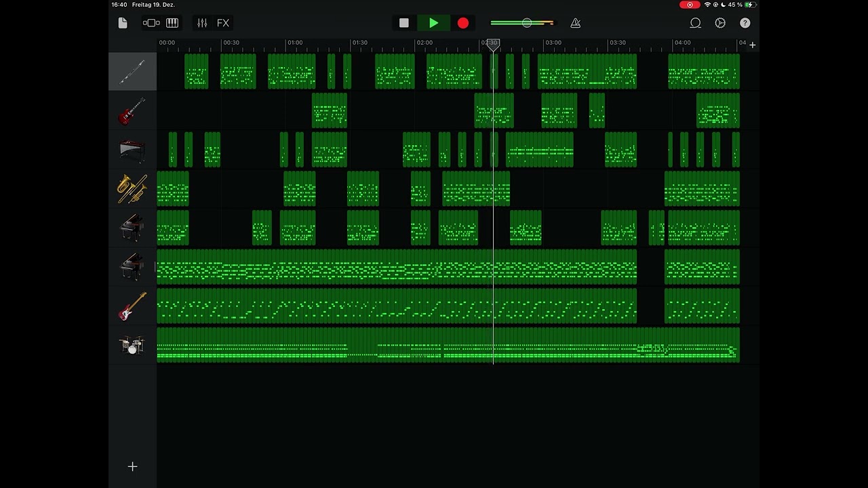Open the keyboard instrument view
868x488 pixels.
[x=172, y=23]
